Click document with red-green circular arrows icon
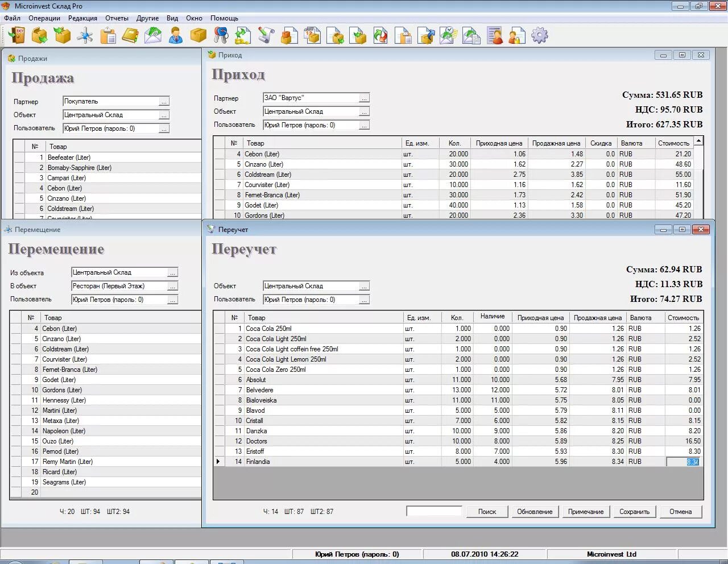The image size is (728, 564). pyautogui.click(x=380, y=36)
